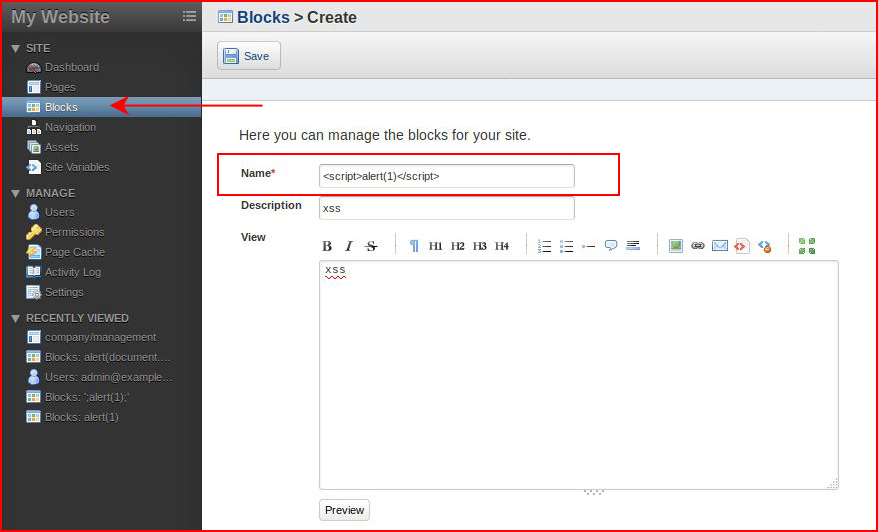Collapse the RECENTLY VIEWED section

point(16,318)
